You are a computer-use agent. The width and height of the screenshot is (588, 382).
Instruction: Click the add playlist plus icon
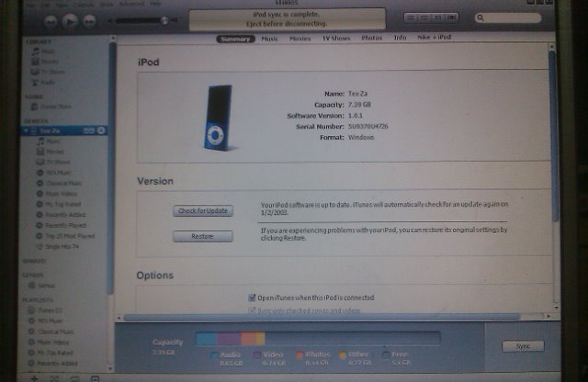pyautogui.click(x=35, y=377)
